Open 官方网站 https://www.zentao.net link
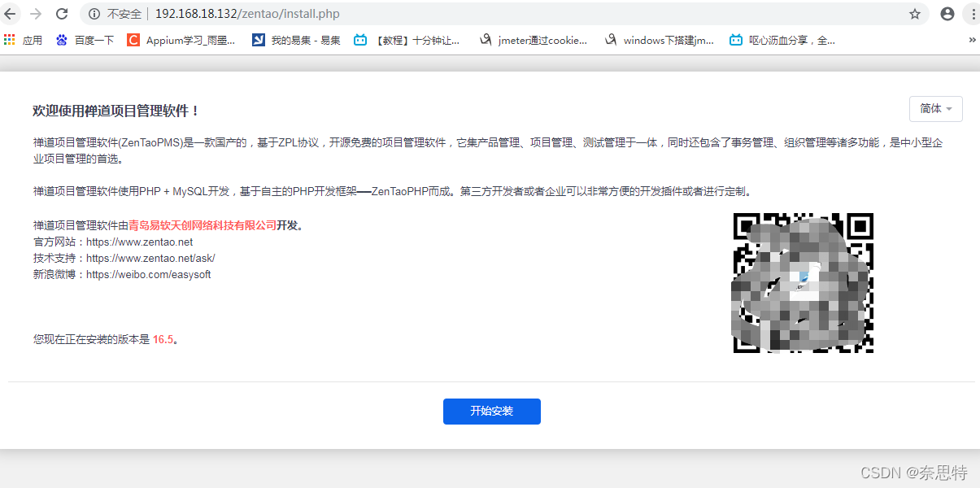The image size is (980, 488). tap(139, 242)
